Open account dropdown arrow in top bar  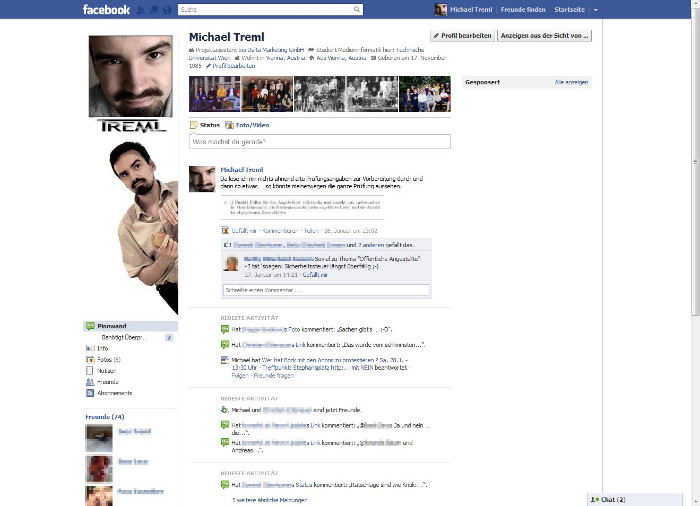(596, 10)
